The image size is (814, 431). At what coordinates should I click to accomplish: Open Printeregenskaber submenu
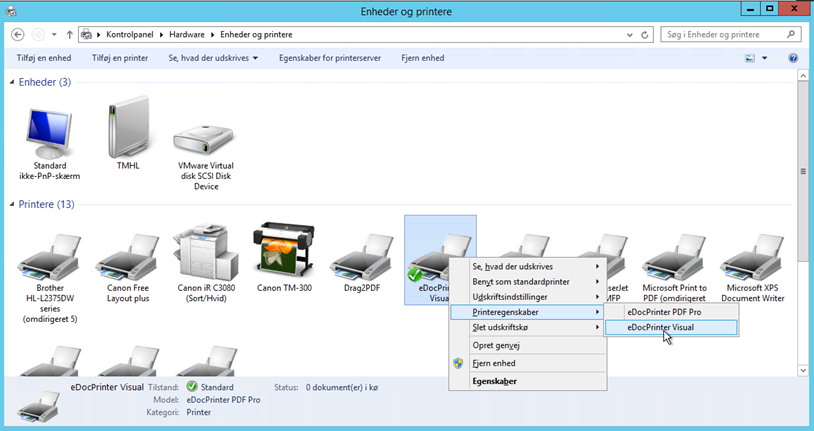(528, 312)
